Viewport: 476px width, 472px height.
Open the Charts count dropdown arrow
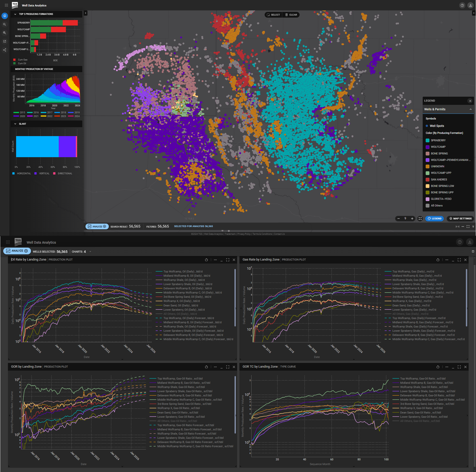coord(90,252)
